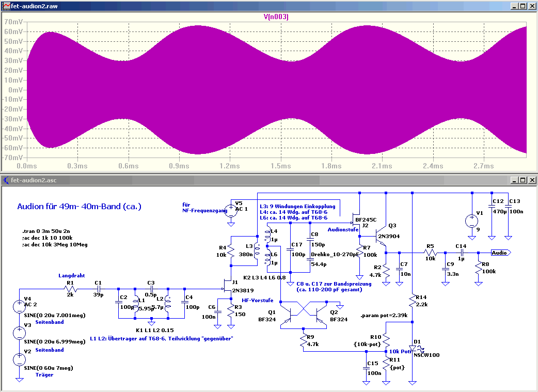Click the Langdraht label
The height and width of the screenshot is (392, 538).
71,275
